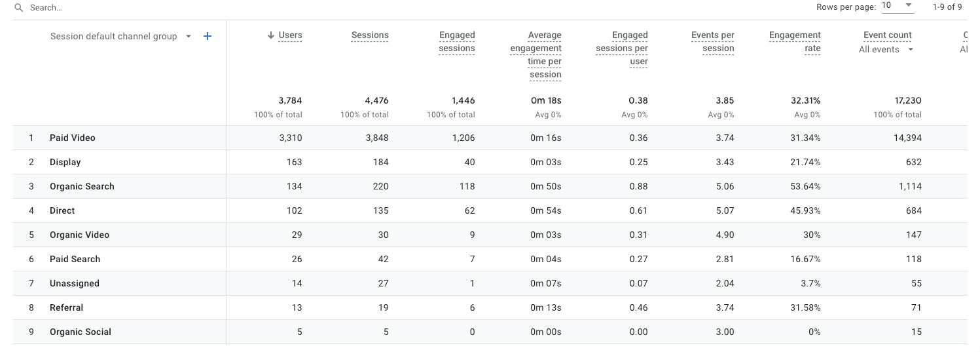Click the Event count column header
This screenshot has height=352, width=980.
click(x=887, y=35)
